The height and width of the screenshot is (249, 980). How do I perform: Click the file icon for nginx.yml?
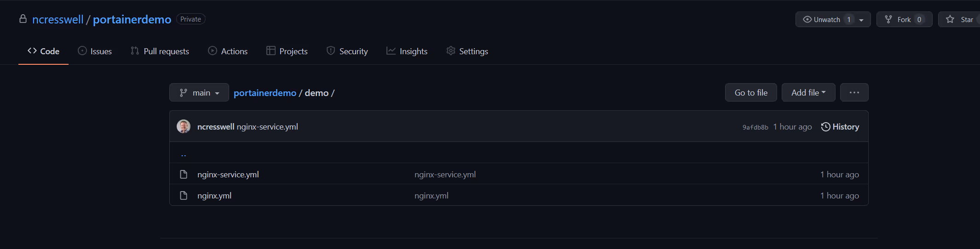coord(184,195)
